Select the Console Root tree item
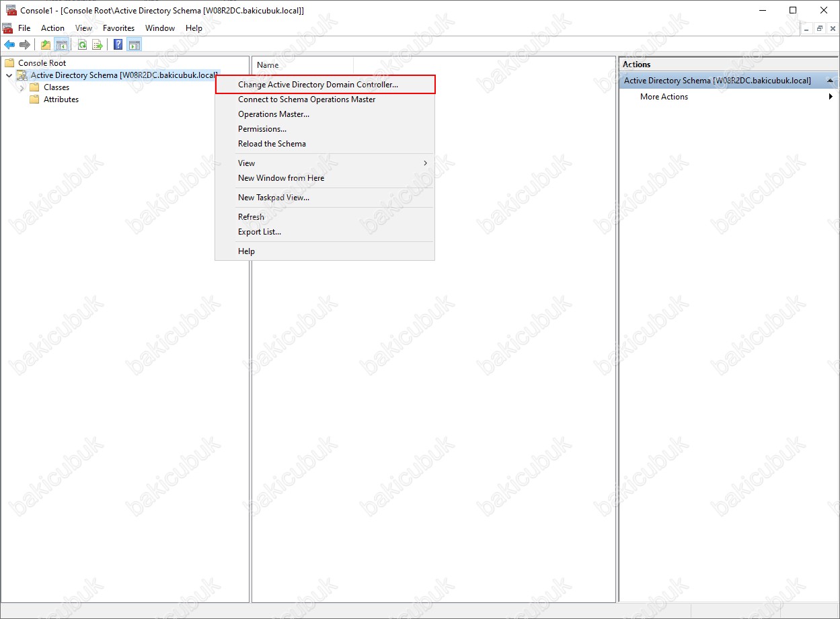The height and width of the screenshot is (619, 840). tap(42, 63)
